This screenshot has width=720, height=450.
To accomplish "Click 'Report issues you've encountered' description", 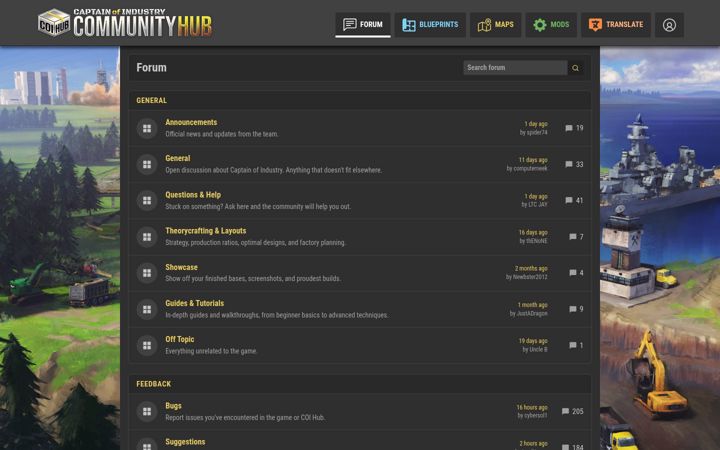I will 245,417.
